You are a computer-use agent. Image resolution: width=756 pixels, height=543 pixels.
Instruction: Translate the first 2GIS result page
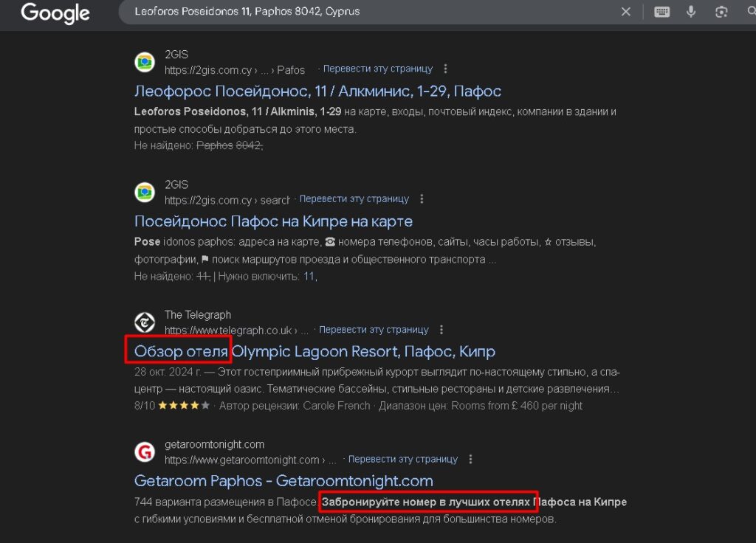(377, 69)
